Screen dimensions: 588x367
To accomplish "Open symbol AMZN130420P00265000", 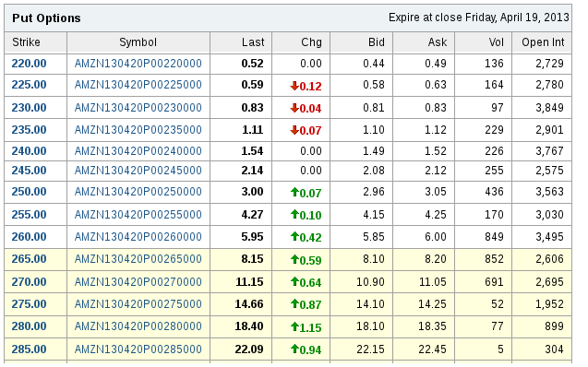I will (138, 259).
